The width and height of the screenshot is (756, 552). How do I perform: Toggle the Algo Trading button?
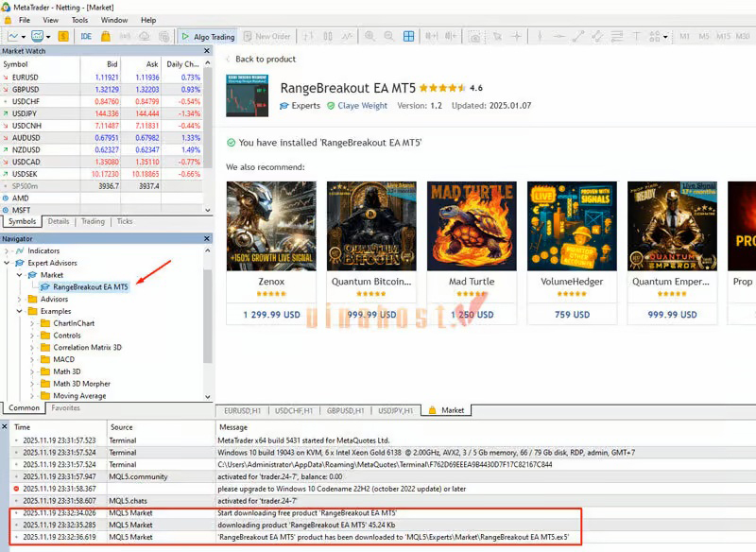pos(207,36)
